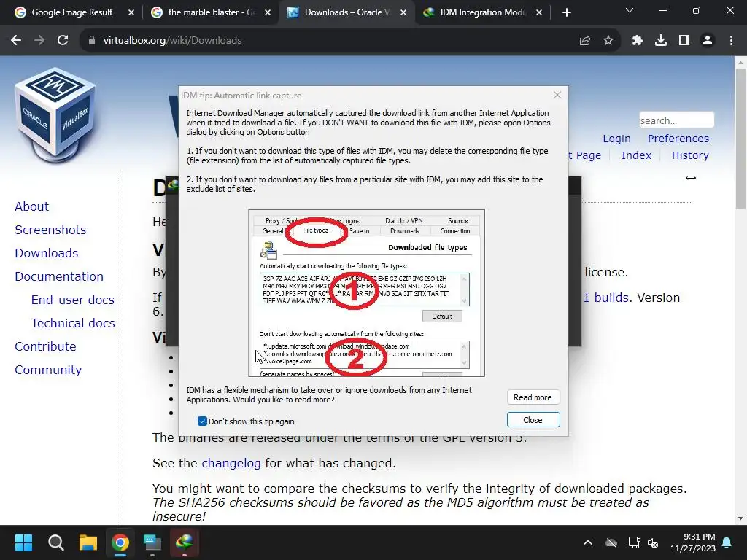The height and width of the screenshot is (560, 747).
Task: Click the page width toggle arrow icon
Action: coord(691,178)
